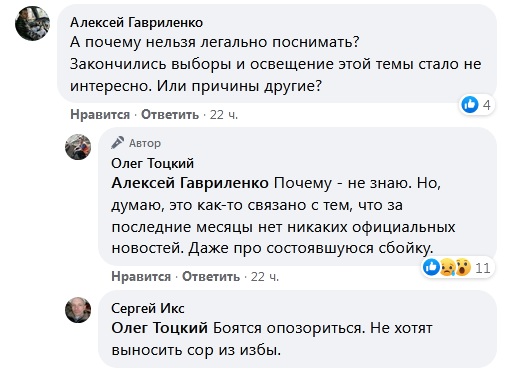
Task: Reply to Алексей Гавриленко's comment via Ответить
Action: pyautogui.click(x=170, y=115)
